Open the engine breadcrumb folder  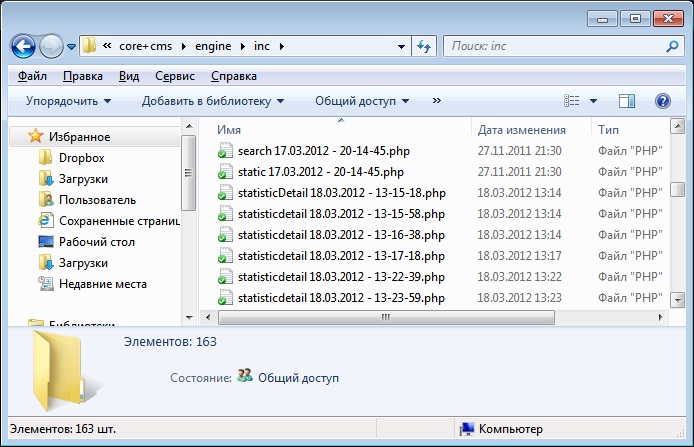coord(213,46)
